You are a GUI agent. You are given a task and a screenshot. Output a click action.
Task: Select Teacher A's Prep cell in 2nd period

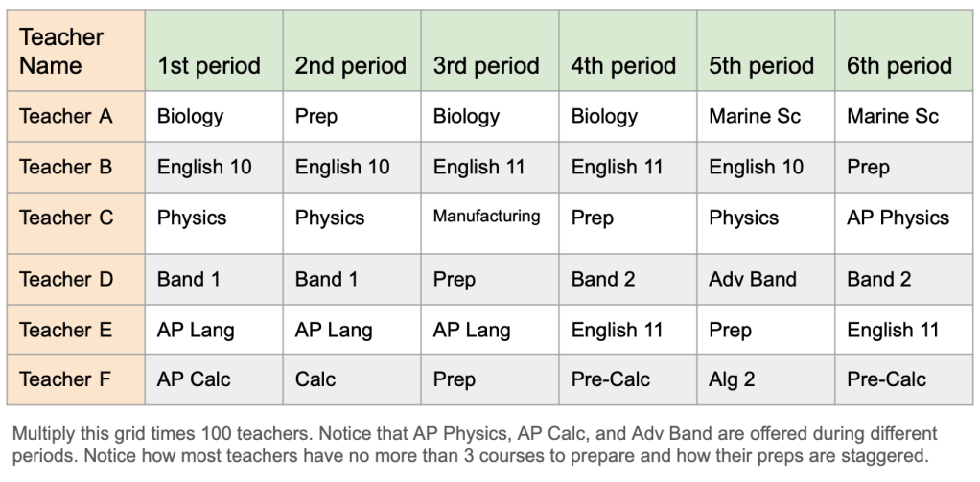[x=315, y=117]
